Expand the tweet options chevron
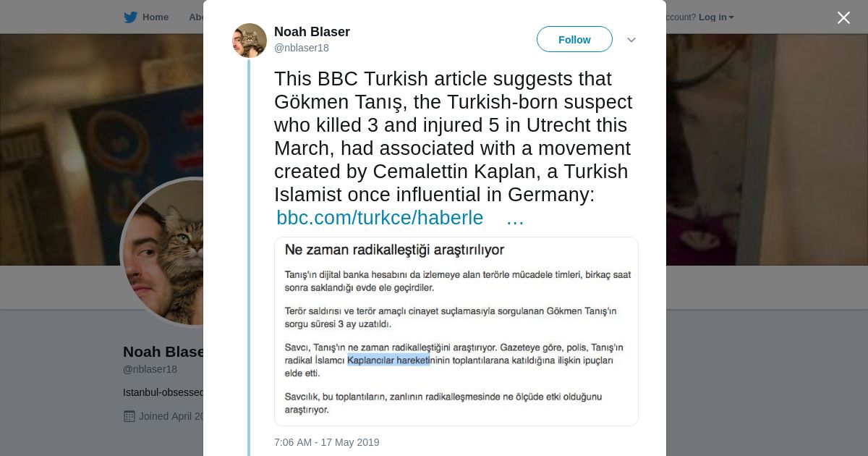 tap(631, 40)
